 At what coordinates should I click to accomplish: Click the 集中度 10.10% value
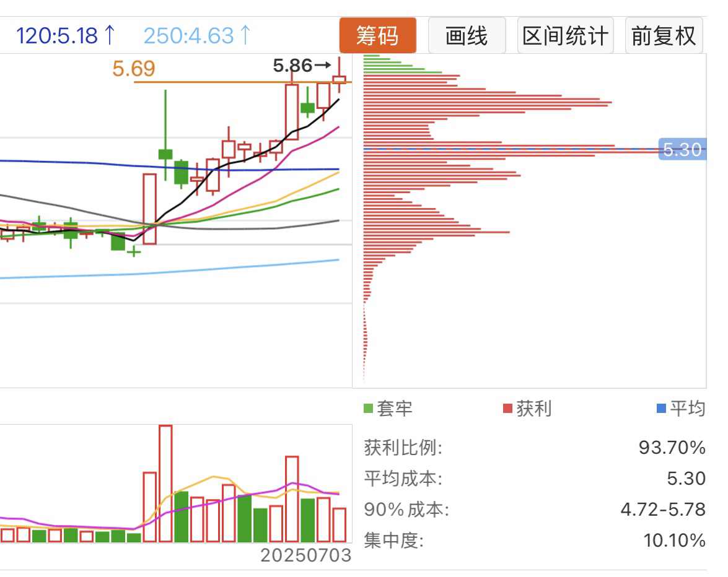[x=674, y=540]
